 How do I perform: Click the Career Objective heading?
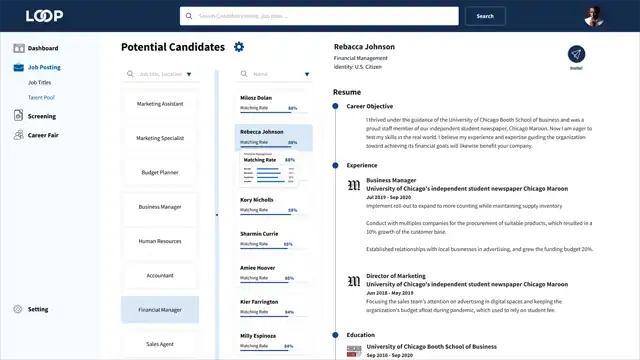[x=369, y=106]
